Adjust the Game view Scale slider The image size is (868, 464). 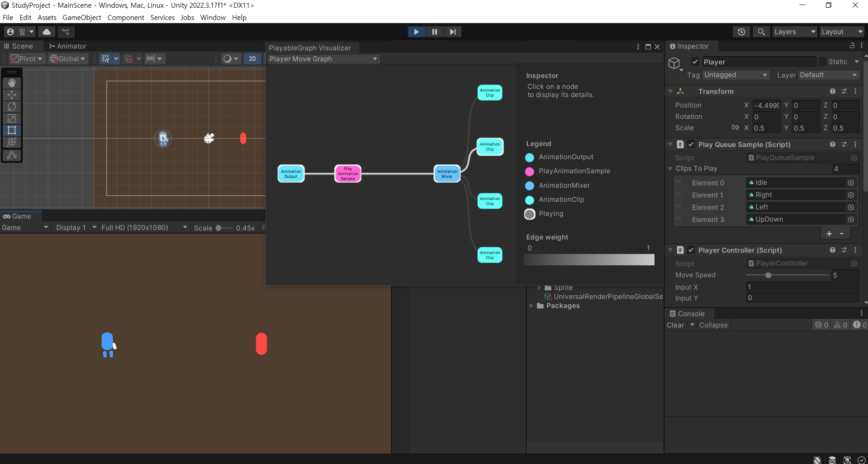click(224, 228)
